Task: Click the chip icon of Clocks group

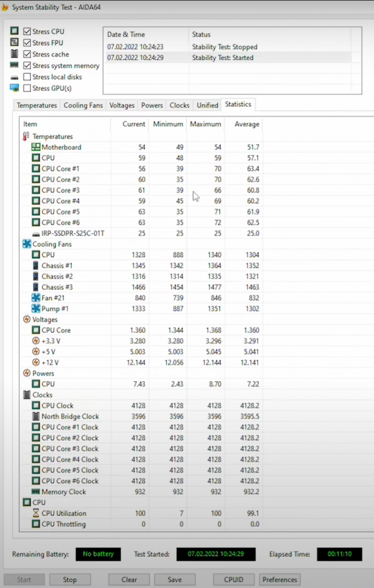Action: pyautogui.click(x=27, y=395)
